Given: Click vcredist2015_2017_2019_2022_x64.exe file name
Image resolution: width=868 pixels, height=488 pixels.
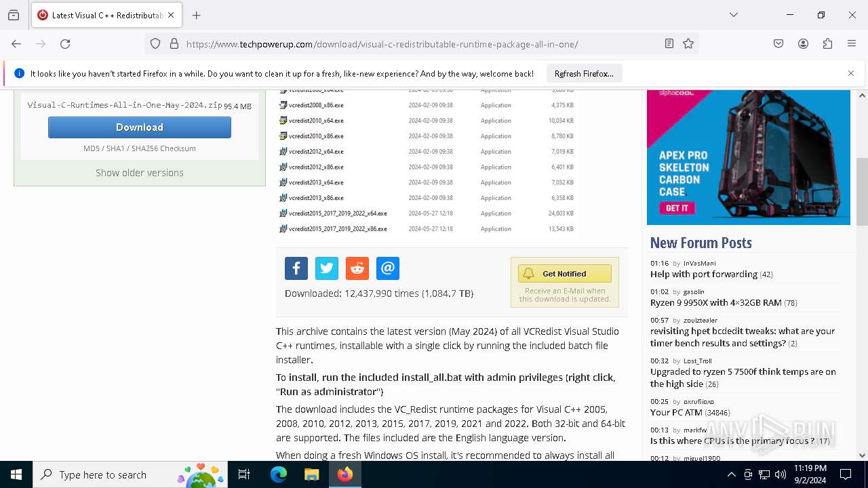Looking at the screenshot, I should pyautogui.click(x=338, y=213).
